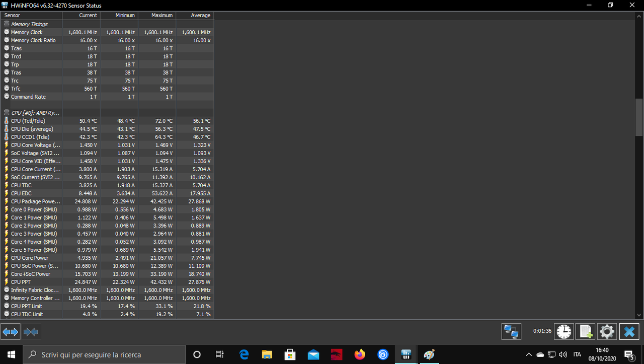Click the shrink layout arrows button

[31, 332]
